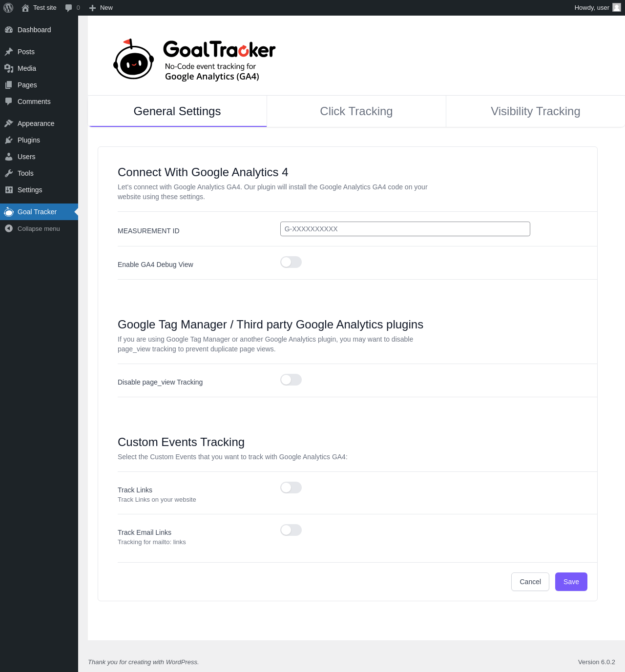Select Goal Tracker menu item
Image resolution: width=625 pixels, height=672 pixels.
click(x=39, y=212)
